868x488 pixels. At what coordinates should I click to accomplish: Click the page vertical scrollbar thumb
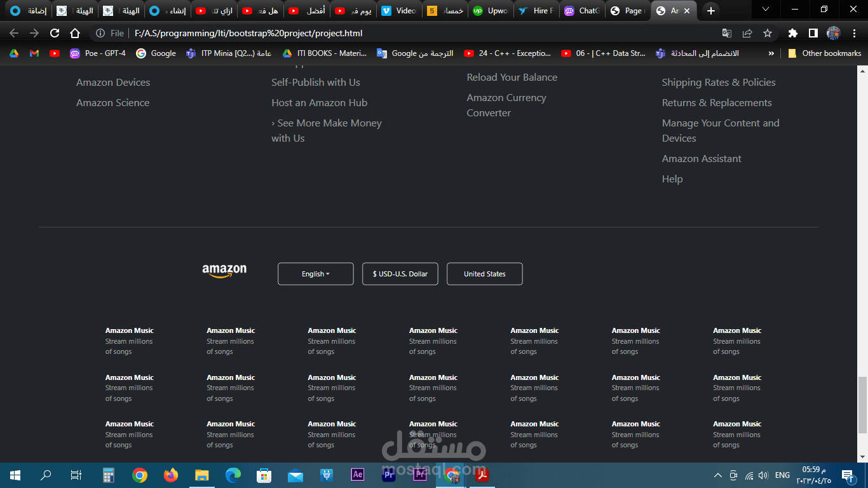coord(862,404)
